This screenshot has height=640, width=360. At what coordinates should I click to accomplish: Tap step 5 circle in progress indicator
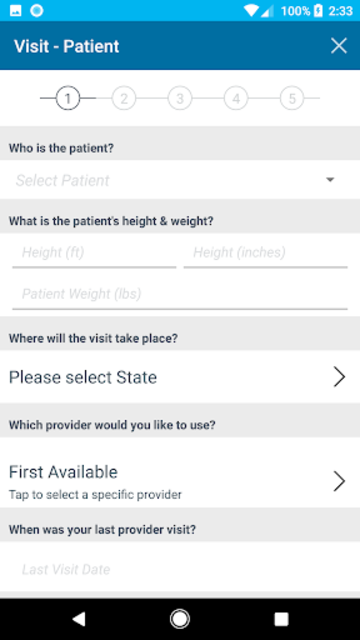[292, 98]
